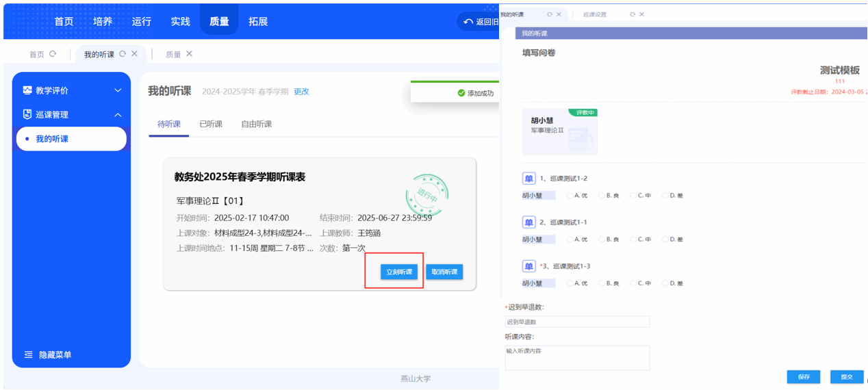Select 'A. 优' for question 巡课测试1-2

pyautogui.click(x=570, y=196)
